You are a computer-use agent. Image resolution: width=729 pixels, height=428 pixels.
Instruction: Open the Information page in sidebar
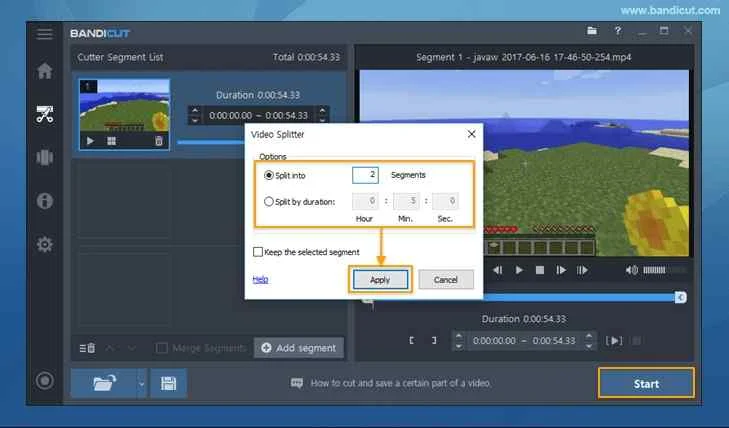(44, 200)
